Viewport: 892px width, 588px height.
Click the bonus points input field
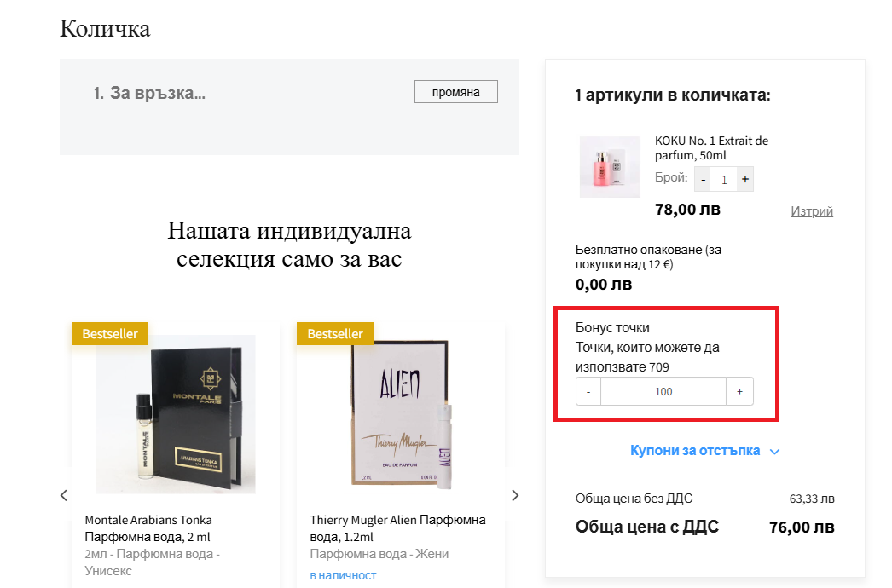663,391
